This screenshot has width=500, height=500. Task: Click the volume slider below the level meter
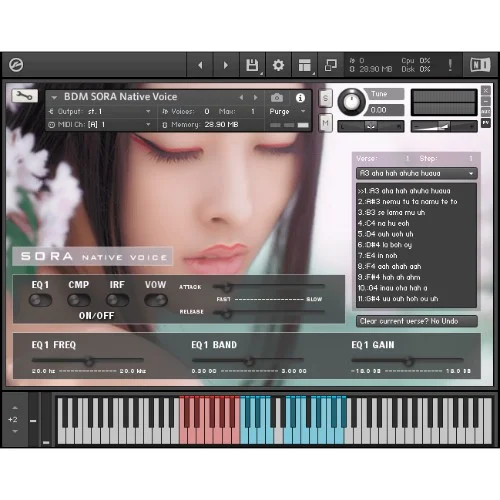444,126
